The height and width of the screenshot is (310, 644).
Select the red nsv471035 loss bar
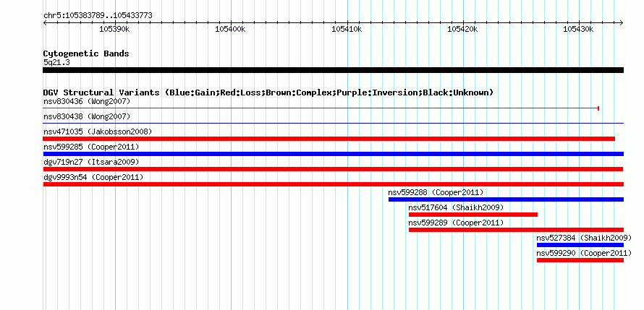point(329,139)
